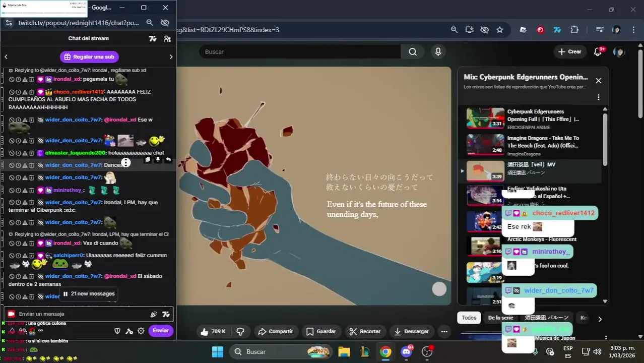This screenshot has height=363, width=644.
Task: Open File Explorer in taskbar
Action: tap(344, 351)
